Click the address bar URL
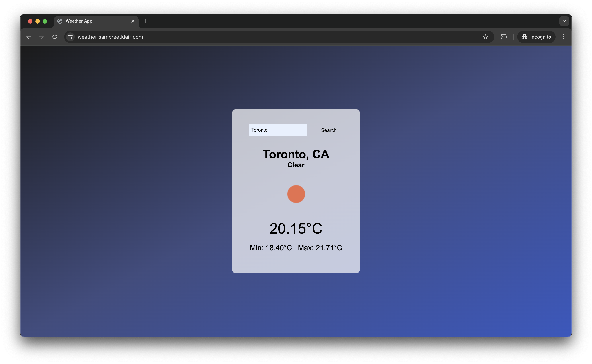The image size is (592, 364). [110, 37]
